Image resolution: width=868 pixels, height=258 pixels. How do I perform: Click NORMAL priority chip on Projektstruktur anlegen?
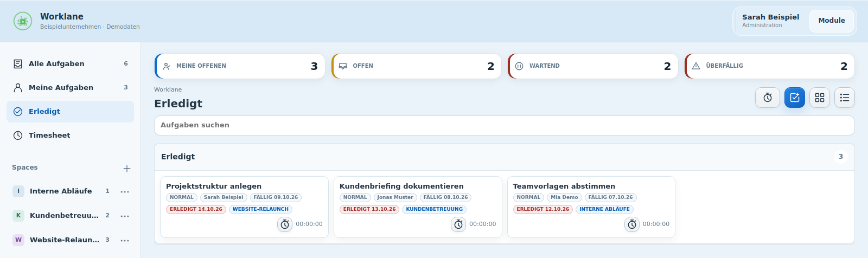(x=182, y=197)
